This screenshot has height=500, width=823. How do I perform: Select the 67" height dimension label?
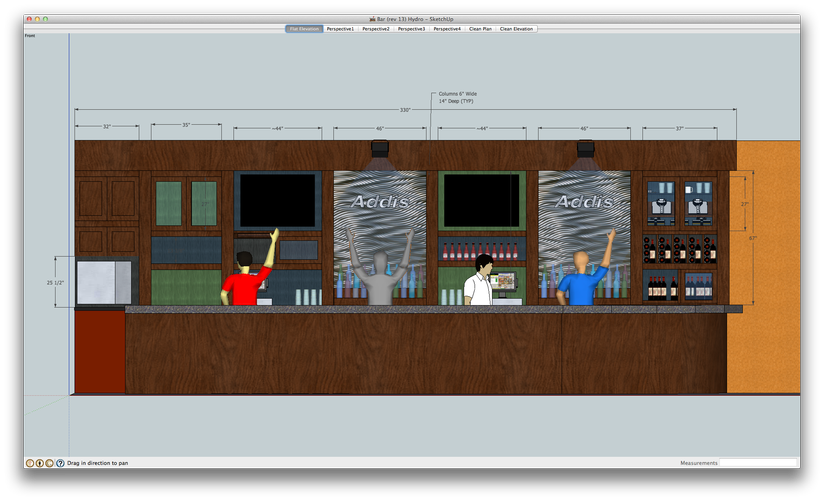[x=753, y=238]
